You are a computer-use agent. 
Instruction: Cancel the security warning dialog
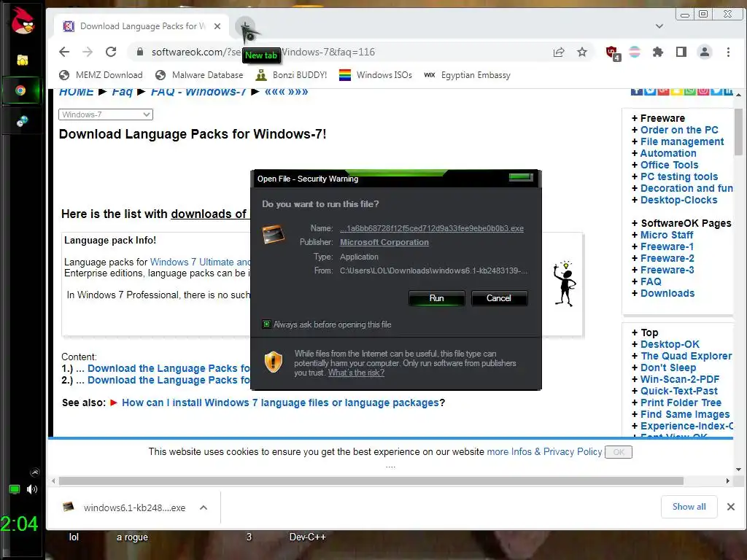point(499,298)
